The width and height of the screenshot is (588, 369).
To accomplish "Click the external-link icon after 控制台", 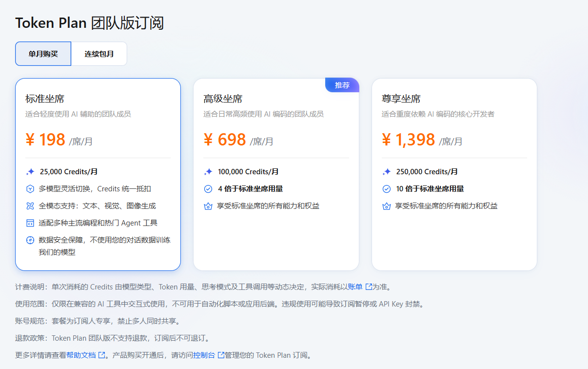I will pos(221,355).
